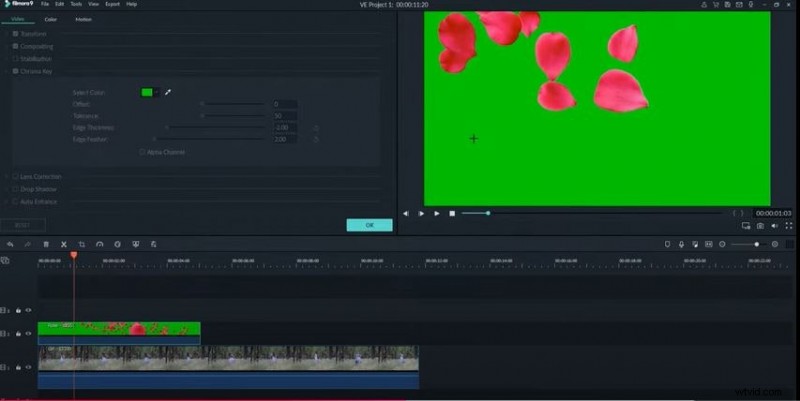Split clip with the scissors icon
Image resolution: width=800 pixels, height=401 pixels.
coord(64,244)
